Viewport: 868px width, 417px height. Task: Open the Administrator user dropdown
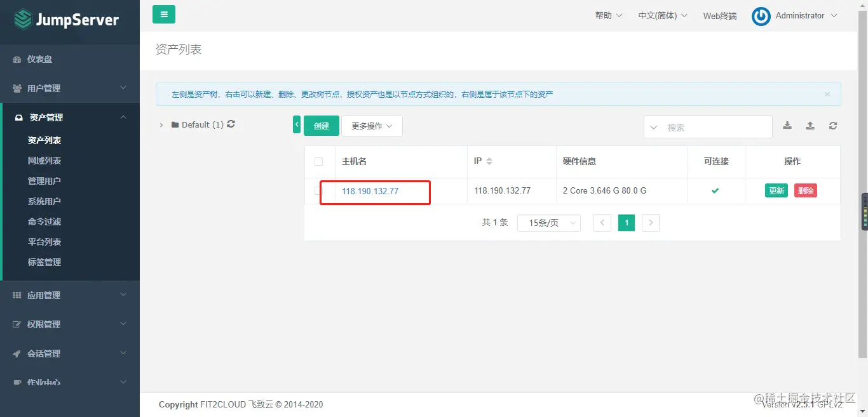click(x=806, y=16)
